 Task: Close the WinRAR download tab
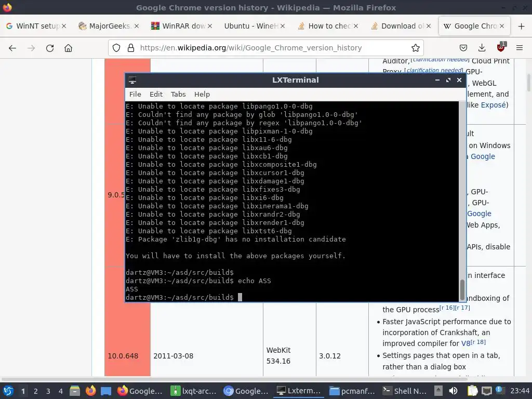[210, 26]
